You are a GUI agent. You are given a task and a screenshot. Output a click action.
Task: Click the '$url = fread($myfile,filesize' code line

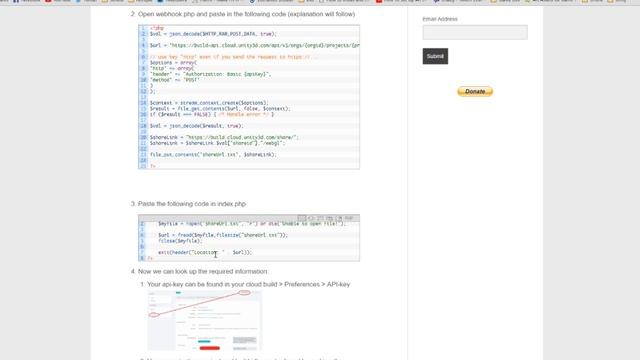point(223,235)
